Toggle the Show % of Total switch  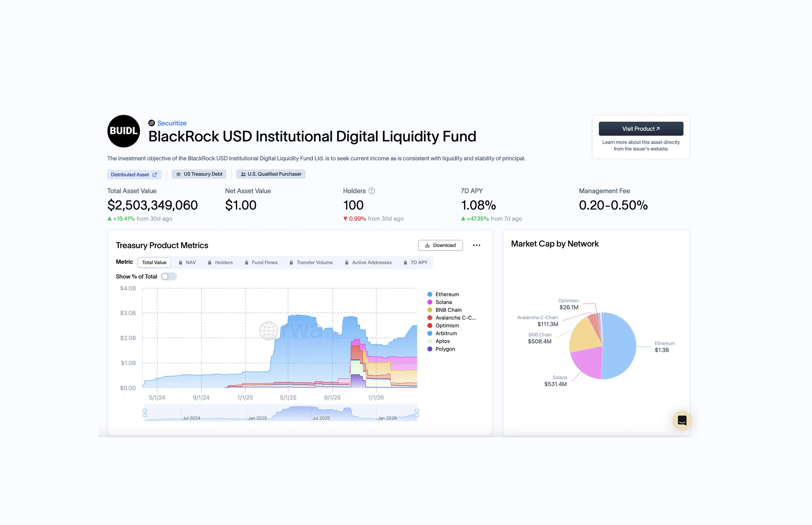click(169, 277)
